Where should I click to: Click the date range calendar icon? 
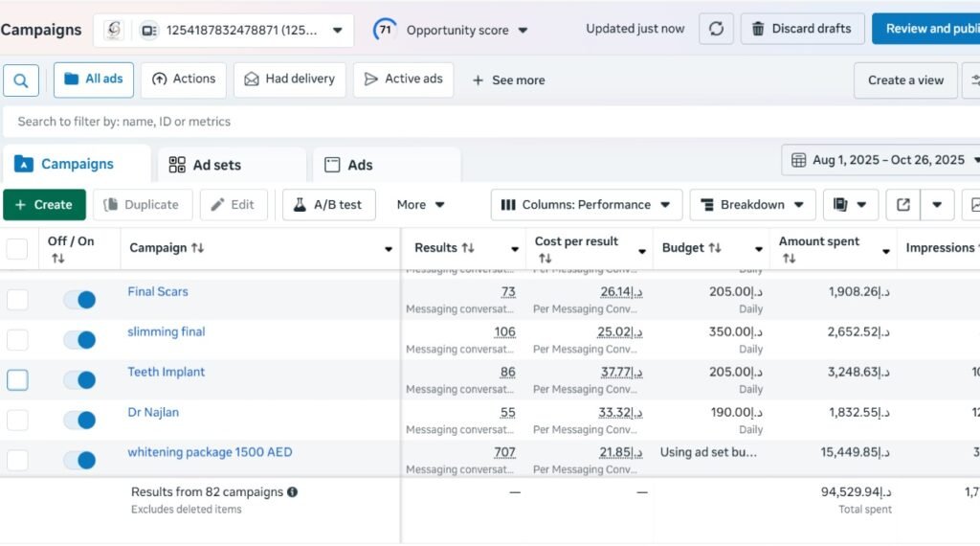[798, 161]
